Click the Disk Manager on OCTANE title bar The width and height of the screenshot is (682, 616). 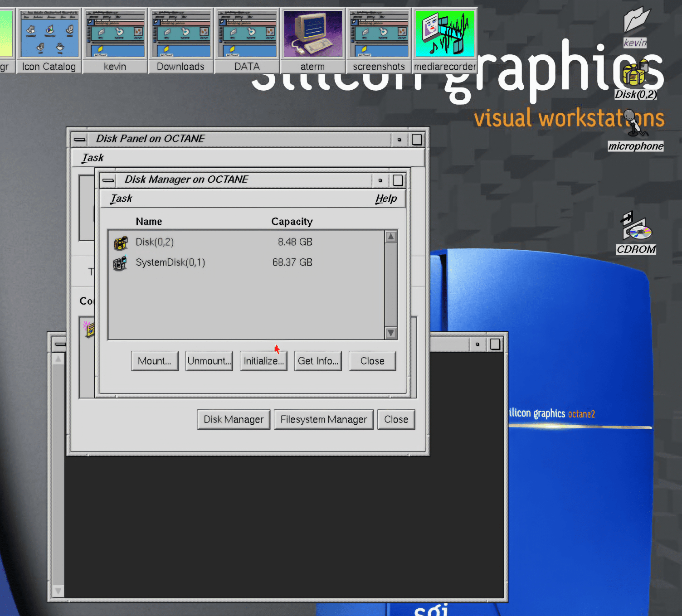pyautogui.click(x=244, y=180)
